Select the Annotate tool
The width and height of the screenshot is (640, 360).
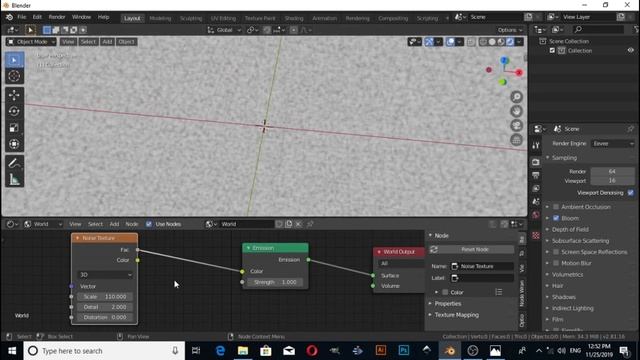click(14, 163)
